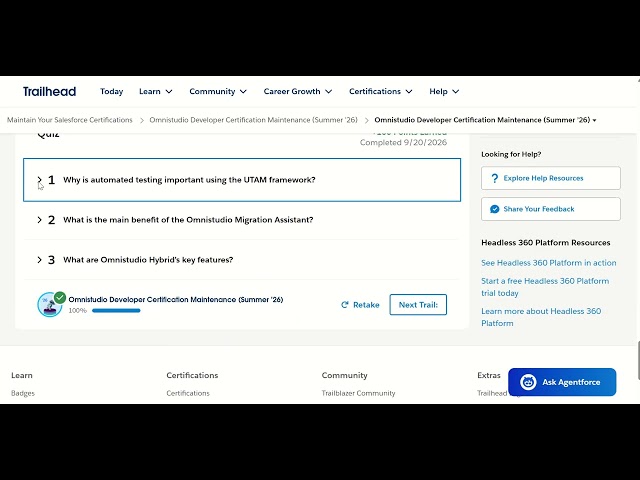The image size is (640, 480).
Task: Open Start a free Headless 360 trial link
Action: (x=545, y=287)
